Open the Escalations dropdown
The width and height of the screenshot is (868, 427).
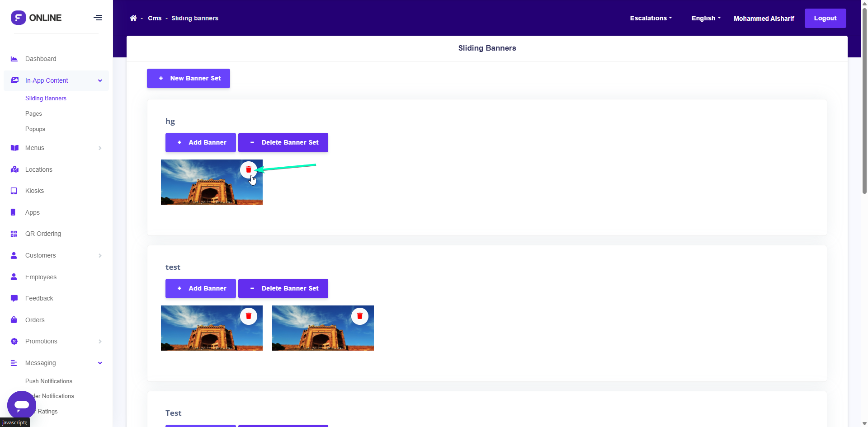coord(651,18)
